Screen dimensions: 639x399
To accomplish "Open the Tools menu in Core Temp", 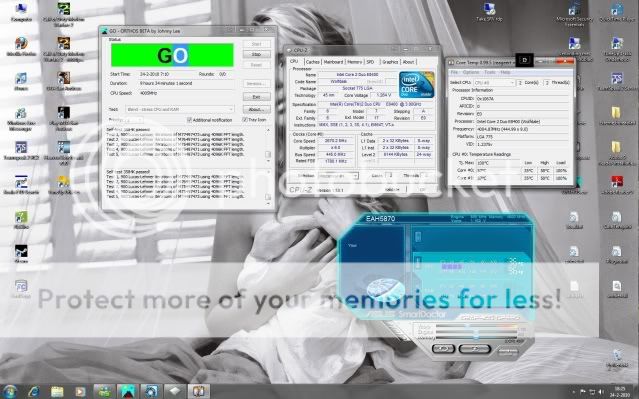I will (490, 72).
